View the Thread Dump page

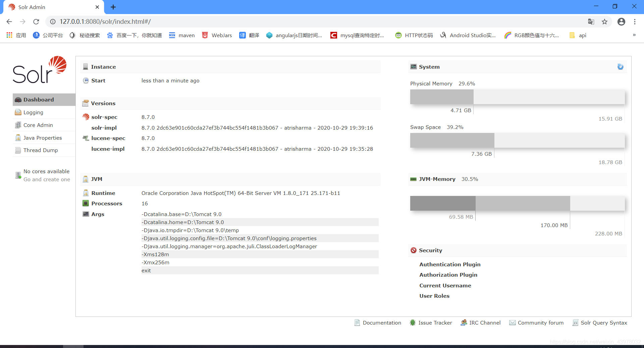[44, 150]
